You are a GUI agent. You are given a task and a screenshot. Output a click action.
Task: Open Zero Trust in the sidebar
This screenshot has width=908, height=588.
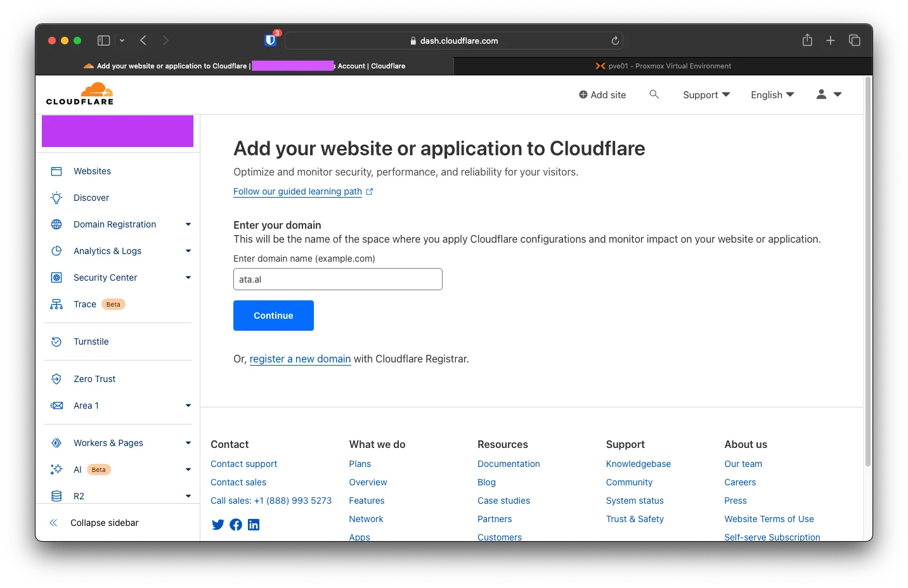(94, 379)
